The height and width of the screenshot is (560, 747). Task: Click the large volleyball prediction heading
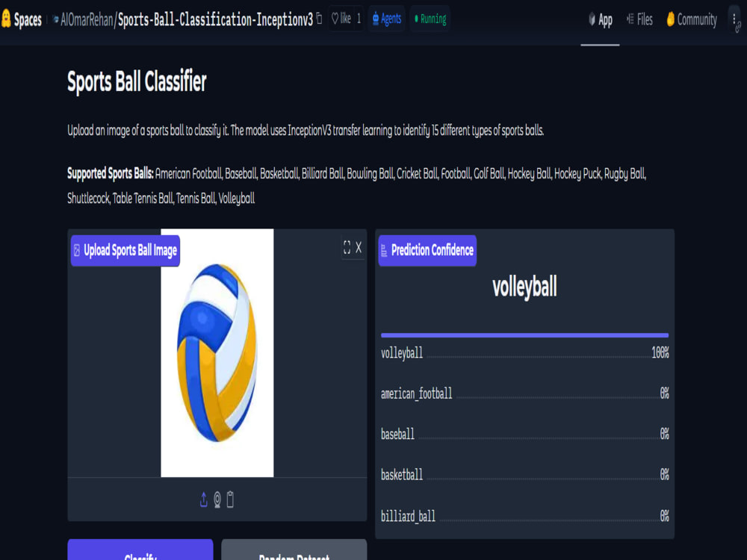coord(524,287)
